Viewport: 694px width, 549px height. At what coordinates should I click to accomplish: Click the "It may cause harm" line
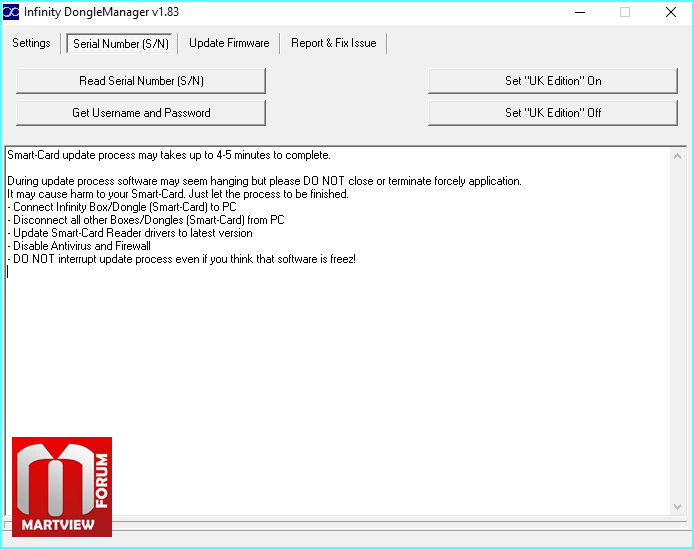click(178, 194)
